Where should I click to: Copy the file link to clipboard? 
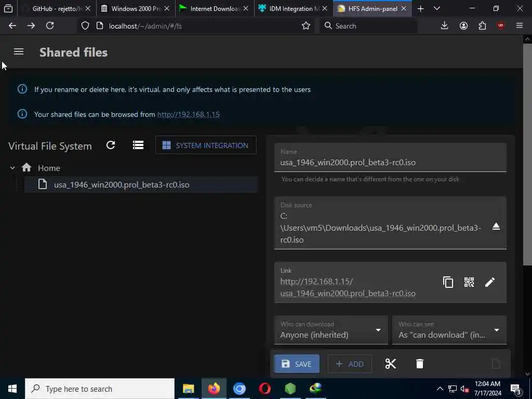click(448, 282)
